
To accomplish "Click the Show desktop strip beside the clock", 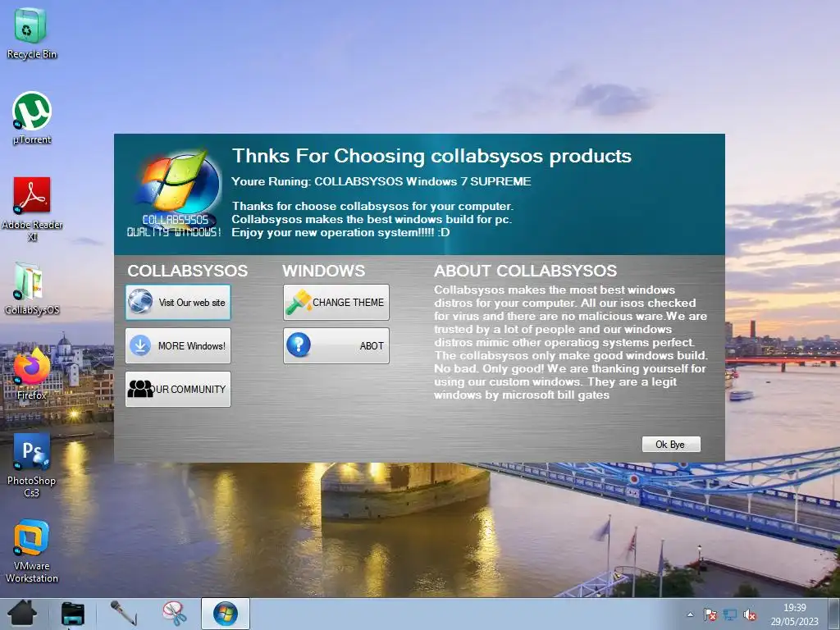I will click(834, 614).
